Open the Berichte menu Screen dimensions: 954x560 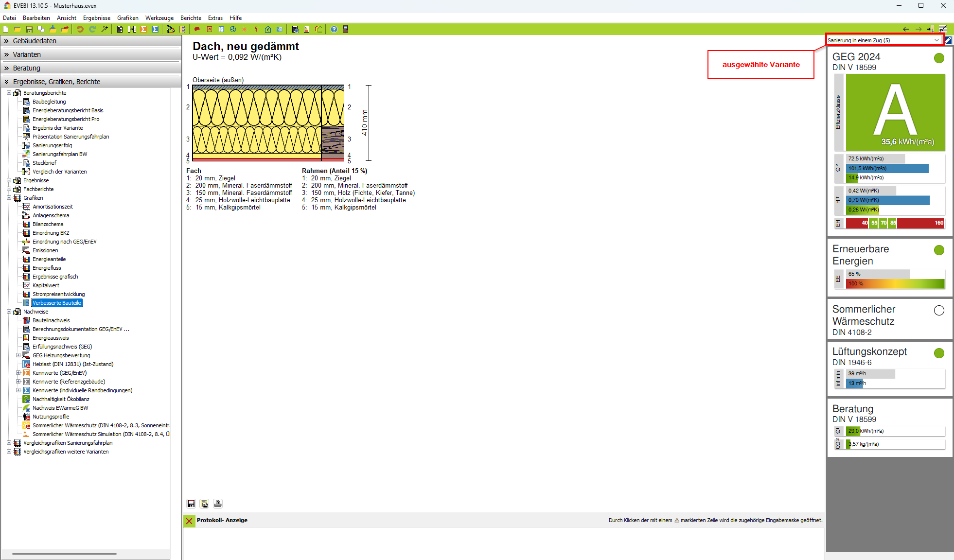tap(191, 18)
